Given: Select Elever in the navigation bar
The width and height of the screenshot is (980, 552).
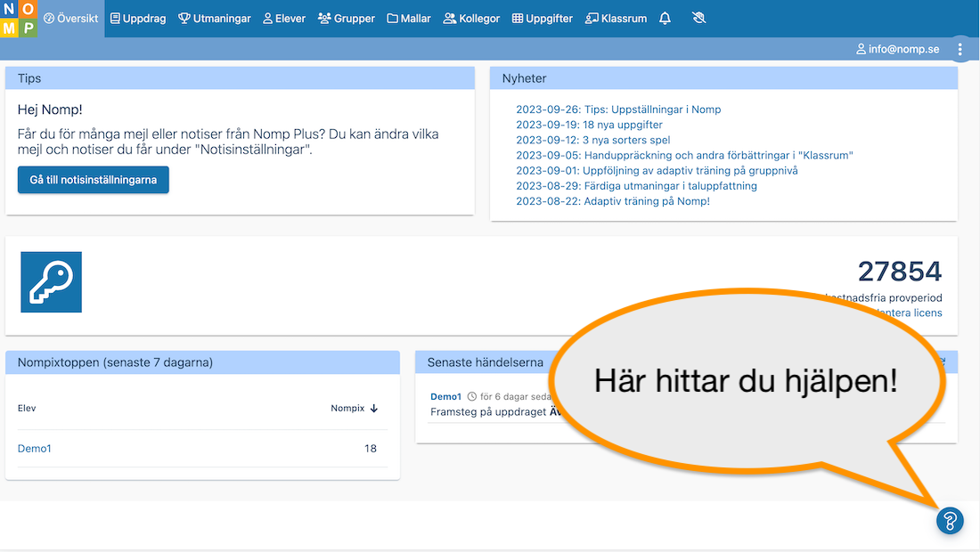Looking at the screenshot, I should click(284, 19).
